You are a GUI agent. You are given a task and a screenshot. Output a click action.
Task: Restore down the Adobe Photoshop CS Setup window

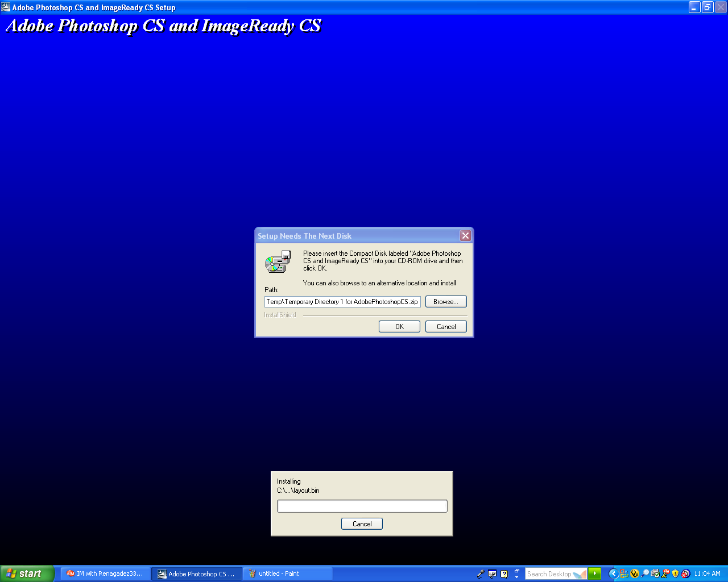pyautogui.click(x=708, y=7)
